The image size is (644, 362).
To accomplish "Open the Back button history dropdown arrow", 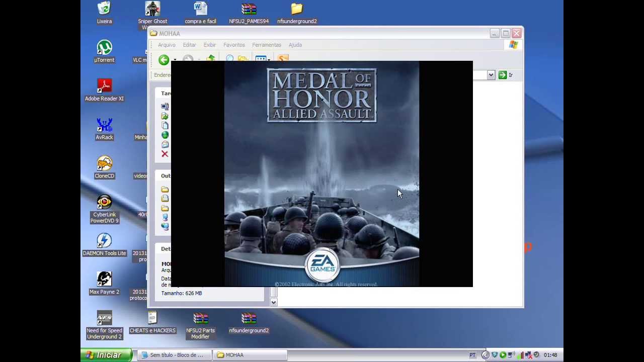I will [x=175, y=60].
